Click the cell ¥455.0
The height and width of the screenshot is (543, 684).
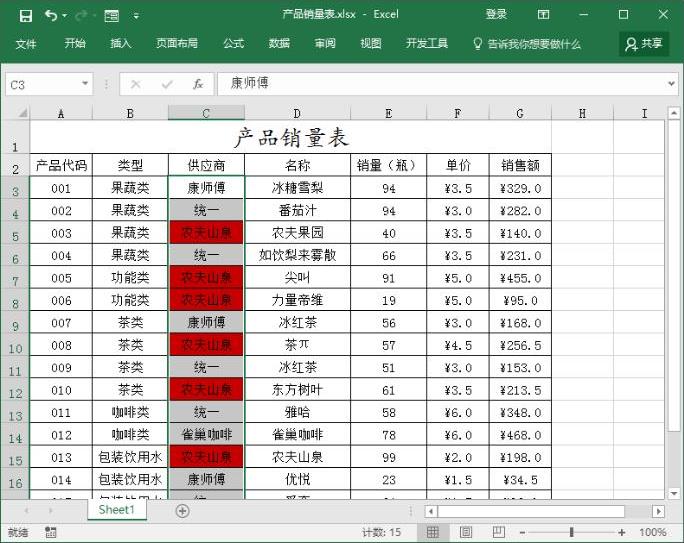point(520,278)
